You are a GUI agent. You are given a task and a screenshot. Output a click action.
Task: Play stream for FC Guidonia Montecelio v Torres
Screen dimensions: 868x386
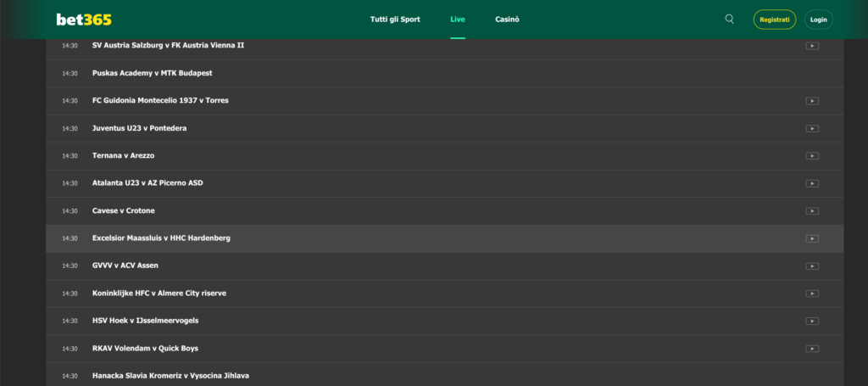812,101
